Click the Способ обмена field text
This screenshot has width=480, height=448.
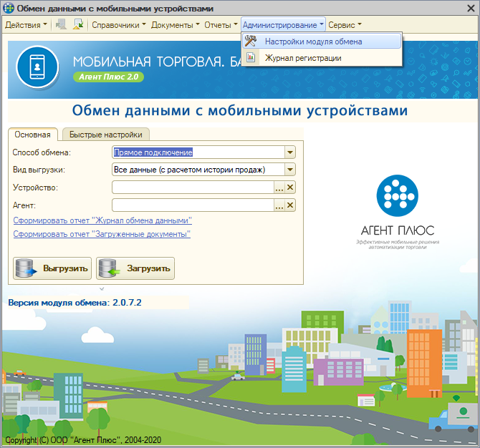[153, 152]
